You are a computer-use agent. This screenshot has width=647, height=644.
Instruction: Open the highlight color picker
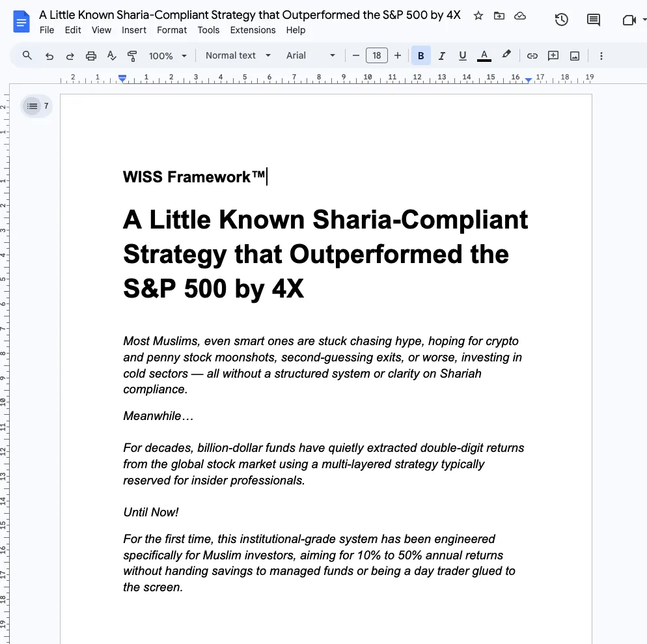point(506,55)
